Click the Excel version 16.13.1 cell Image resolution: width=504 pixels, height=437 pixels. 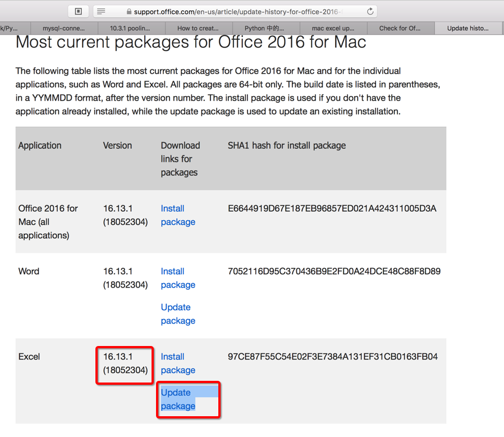click(125, 363)
